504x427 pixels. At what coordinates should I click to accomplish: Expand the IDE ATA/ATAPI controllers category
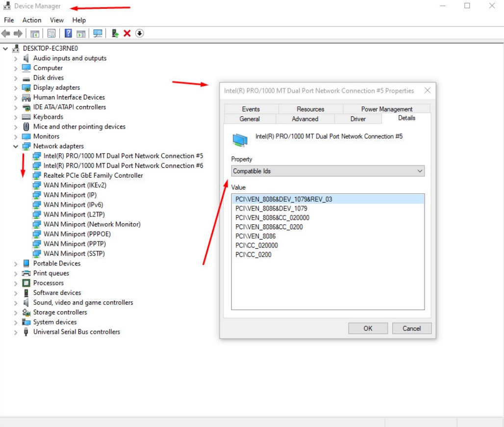coord(15,107)
